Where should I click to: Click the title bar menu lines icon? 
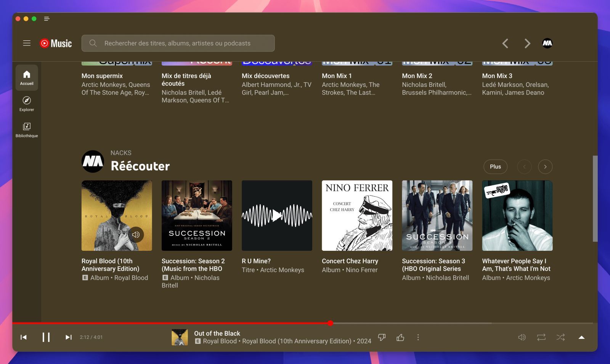[x=47, y=19]
